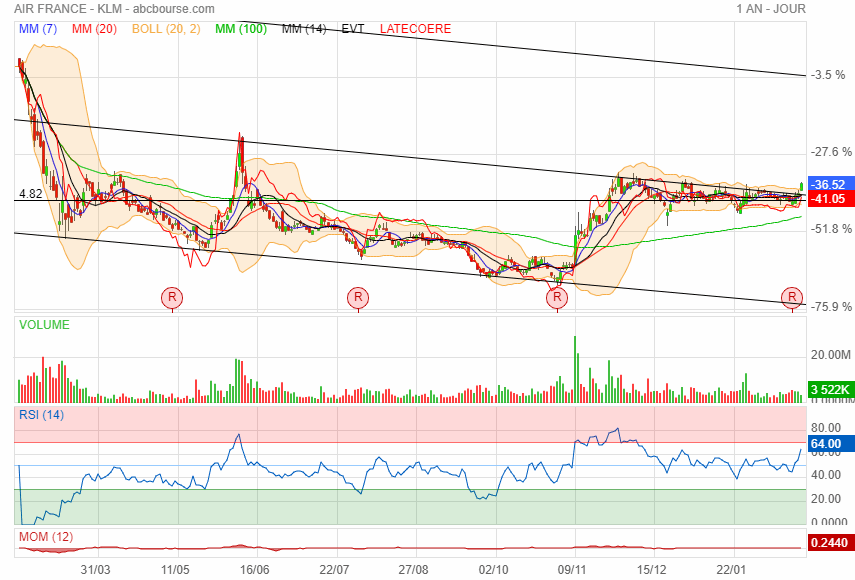
Task: Click the 20.00M volume scale label
Action: 830,355
